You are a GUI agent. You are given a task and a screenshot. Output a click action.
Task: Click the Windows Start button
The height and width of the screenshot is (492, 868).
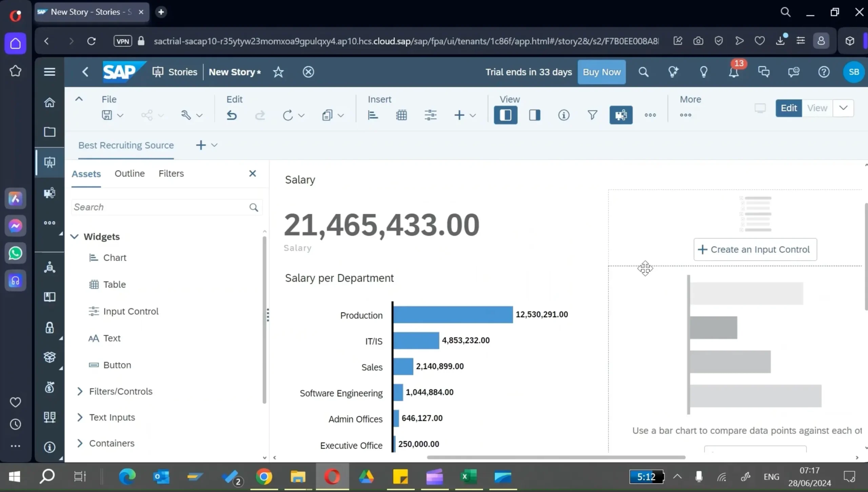(15, 477)
